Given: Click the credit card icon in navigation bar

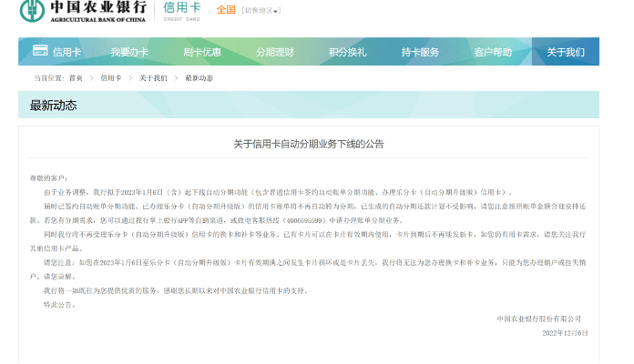Looking at the screenshot, I should click(40, 51).
